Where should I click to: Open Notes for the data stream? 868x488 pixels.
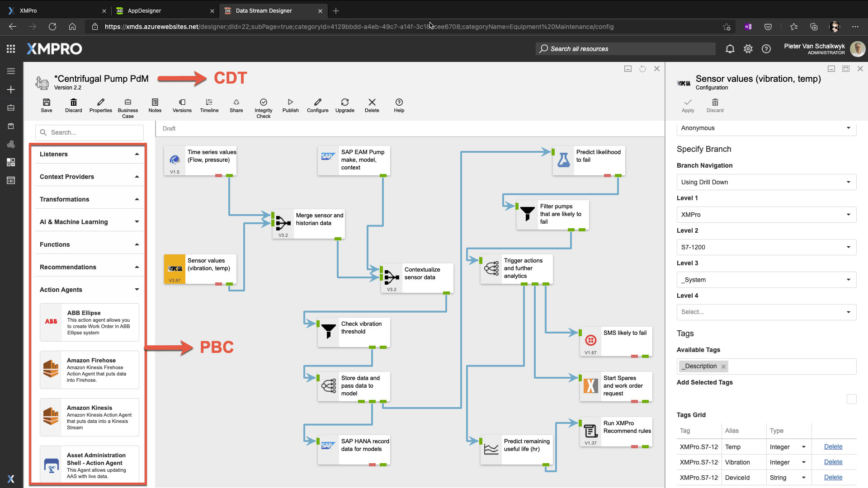click(x=155, y=106)
